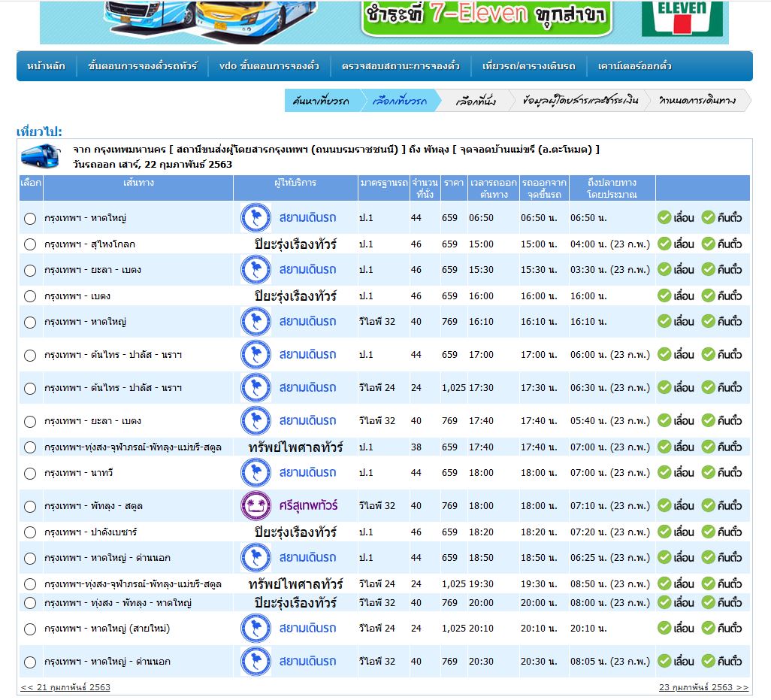The width and height of the screenshot is (771, 700).
Task: Click คืนตั๋ว check icon in 16:10 row
Action: [708, 321]
